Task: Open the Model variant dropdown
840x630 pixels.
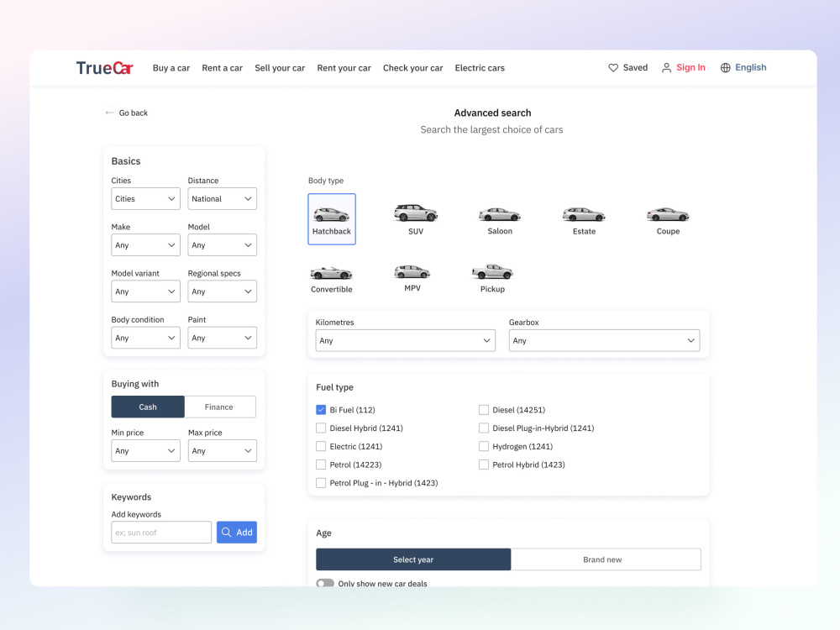Action: click(x=145, y=291)
